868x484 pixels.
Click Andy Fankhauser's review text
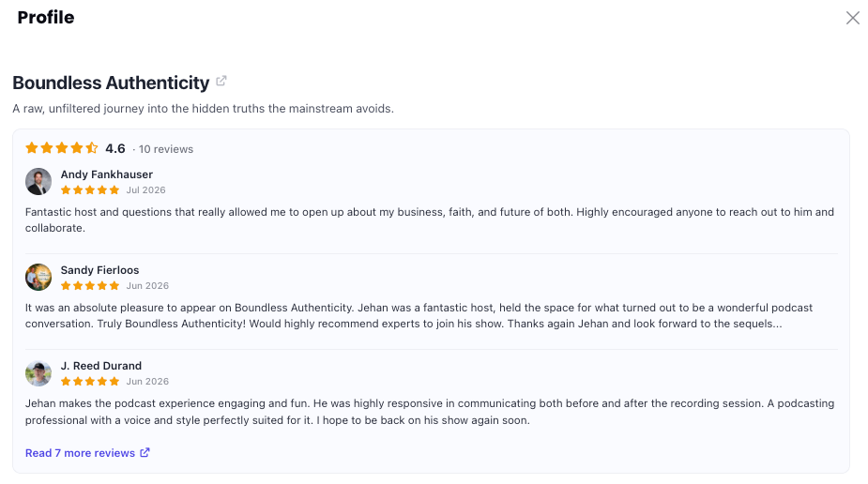pos(430,220)
